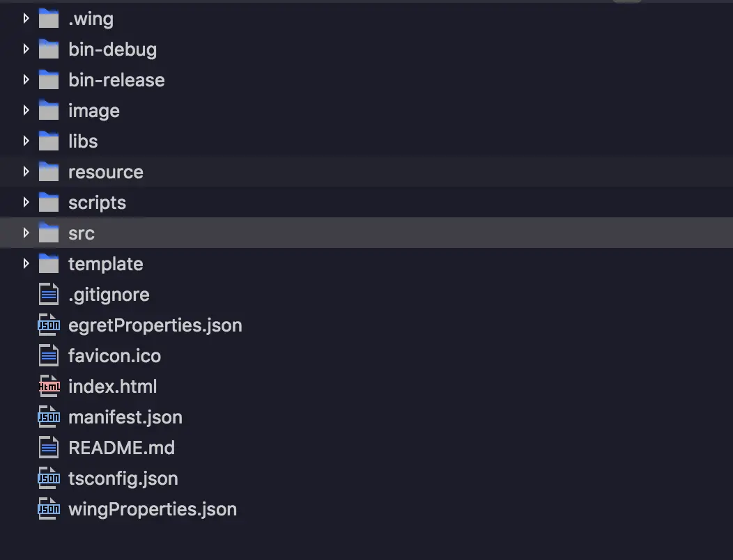The width and height of the screenshot is (733, 560).
Task: Select the image folder name
Action: (x=94, y=111)
